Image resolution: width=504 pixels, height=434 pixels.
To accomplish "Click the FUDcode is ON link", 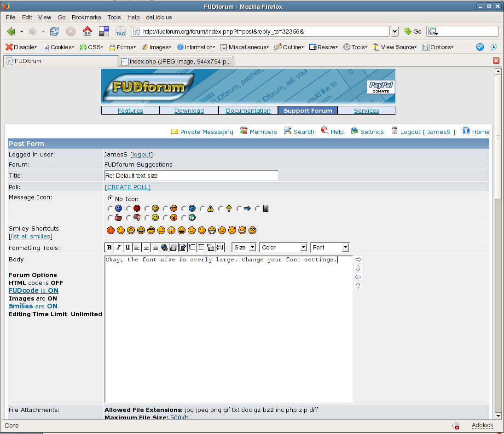I will tap(34, 290).
